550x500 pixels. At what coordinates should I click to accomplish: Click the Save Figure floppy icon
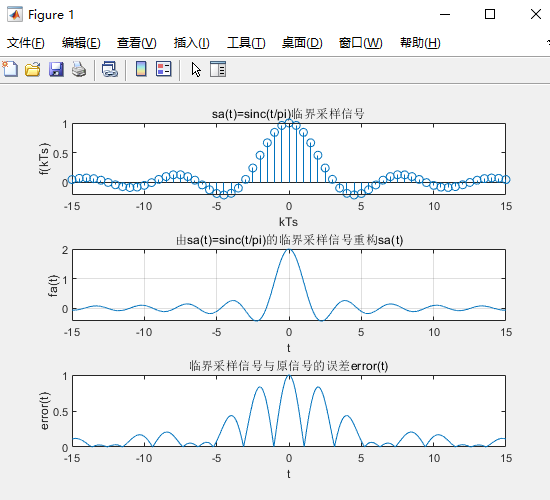(x=56, y=69)
